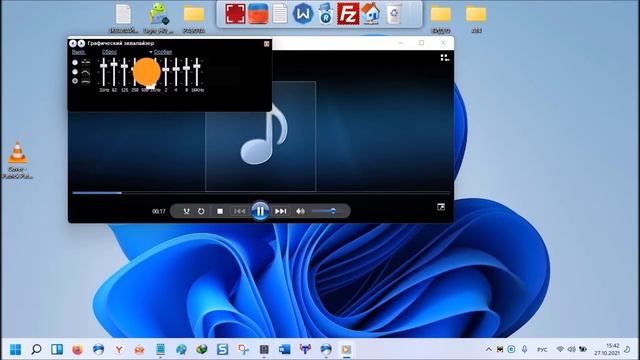Stop the current track
Viewport: 640px width, 360px height.
[220, 211]
